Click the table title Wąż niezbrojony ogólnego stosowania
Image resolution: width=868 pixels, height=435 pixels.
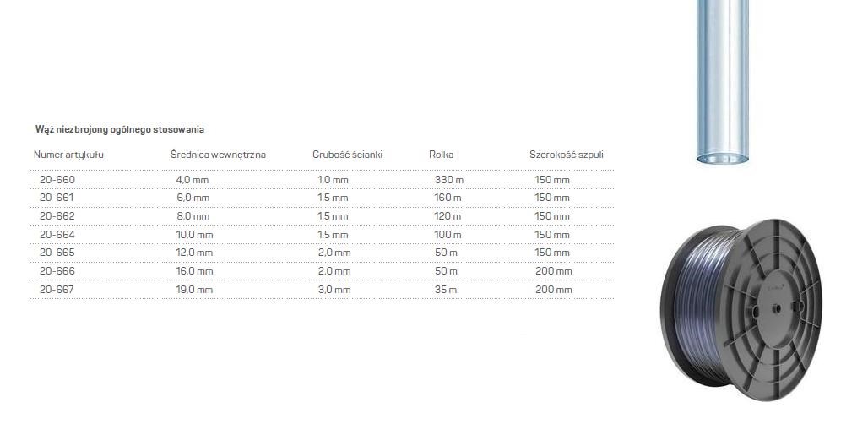pos(120,129)
